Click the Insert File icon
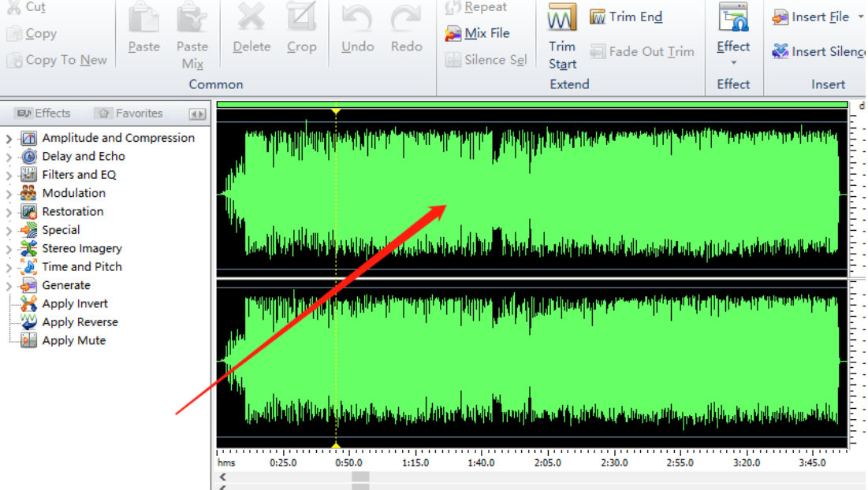This screenshot has width=868, height=490. pos(780,17)
